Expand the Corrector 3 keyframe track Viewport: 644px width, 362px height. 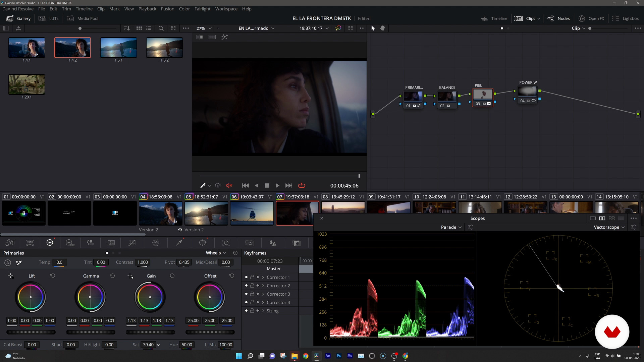tap(263, 294)
